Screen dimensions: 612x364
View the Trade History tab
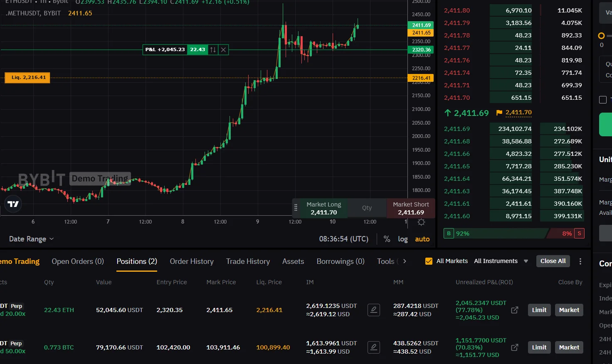[248, 261]
